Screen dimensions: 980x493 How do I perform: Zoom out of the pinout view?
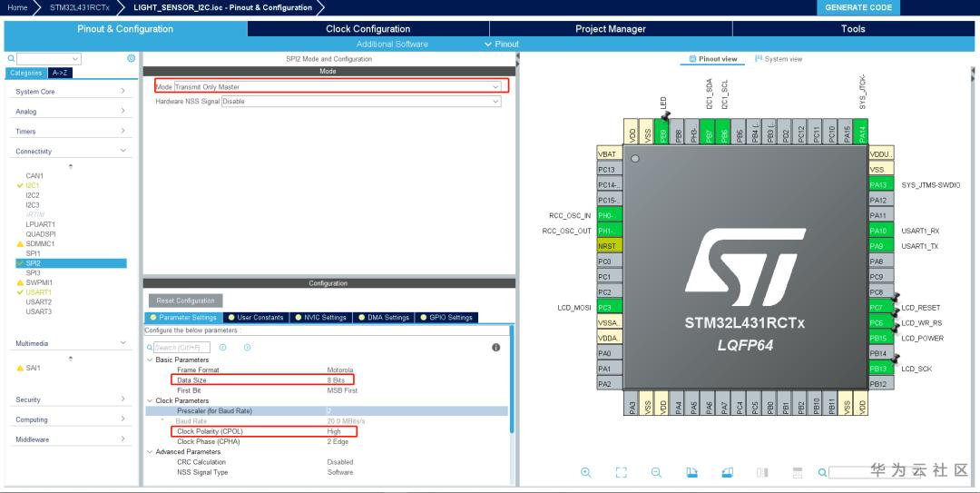[656, 472]
